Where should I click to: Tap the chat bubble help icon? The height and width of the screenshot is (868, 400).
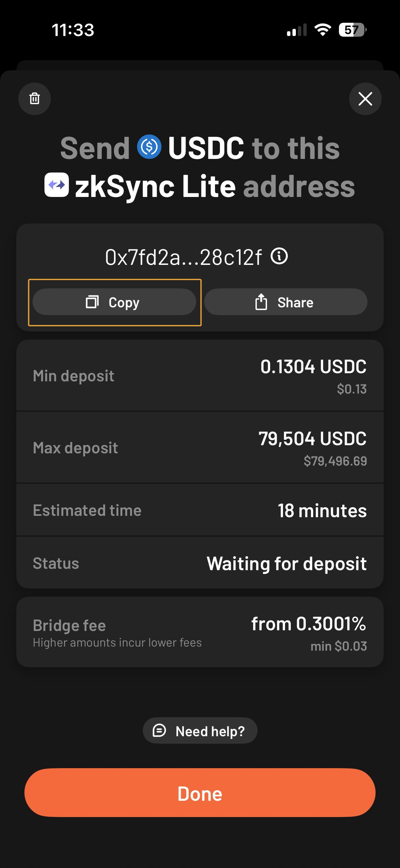click(x=159, y=730)
